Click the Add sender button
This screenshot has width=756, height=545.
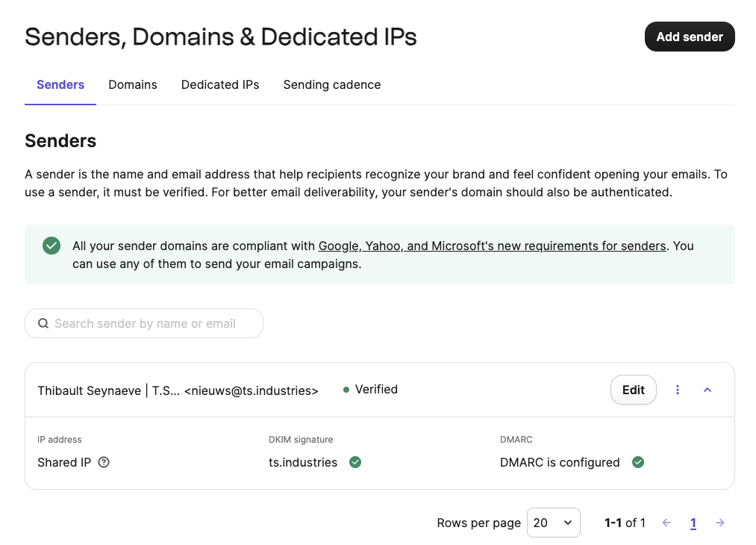point(689,37)
